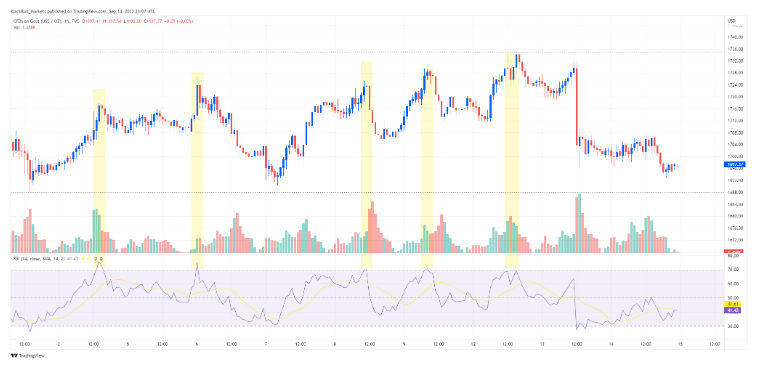Click the 1704.00 price axis label
Image resolution: width=763 pixels, height=374 pixels.
(736, 144)
